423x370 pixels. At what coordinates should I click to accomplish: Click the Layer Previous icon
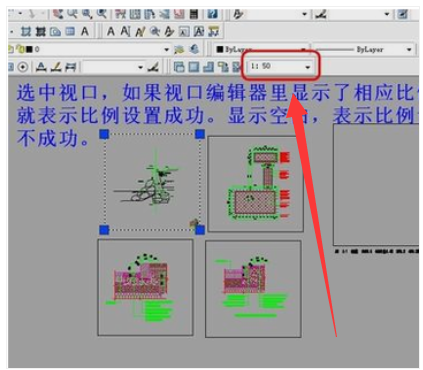tap(194, 50)
